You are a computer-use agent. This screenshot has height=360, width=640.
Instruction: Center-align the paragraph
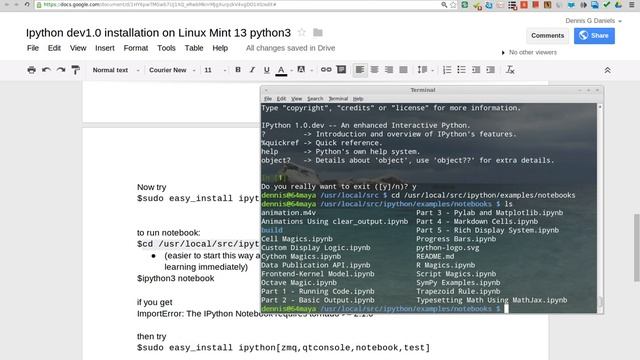pos(374,70)
